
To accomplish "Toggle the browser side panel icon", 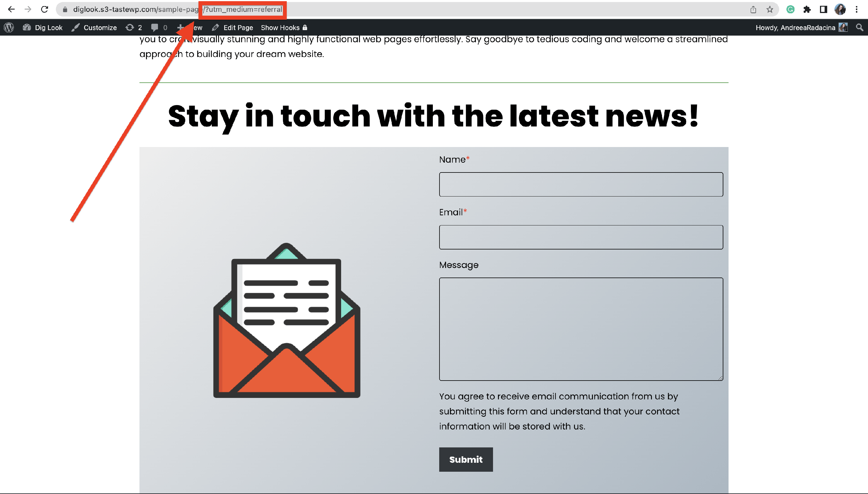I will coord(823,10).
